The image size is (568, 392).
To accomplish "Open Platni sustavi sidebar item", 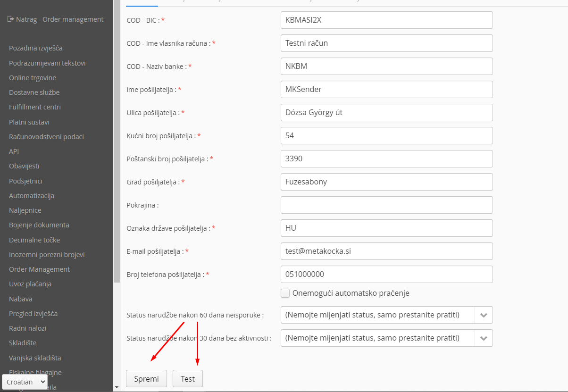I will 29,122.
